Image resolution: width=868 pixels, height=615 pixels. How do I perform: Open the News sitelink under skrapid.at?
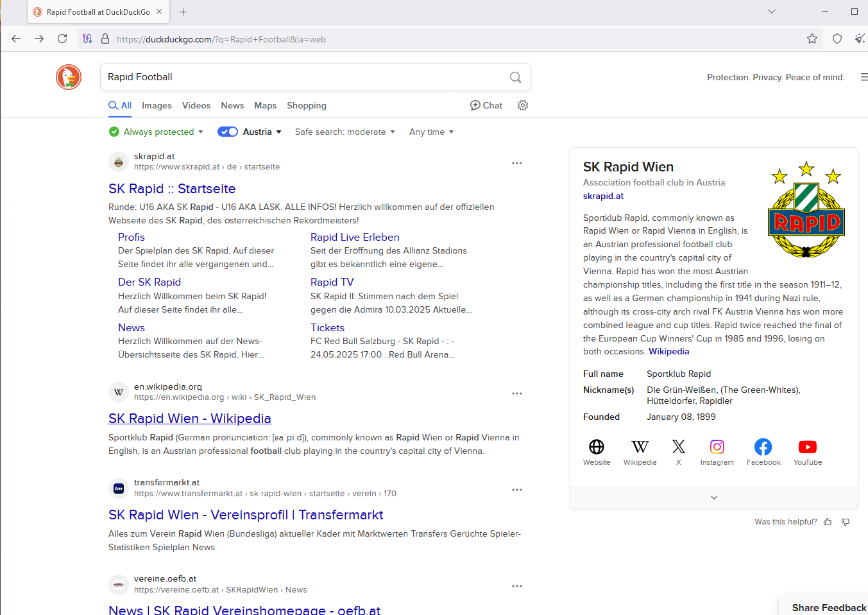tap(132, 327)
